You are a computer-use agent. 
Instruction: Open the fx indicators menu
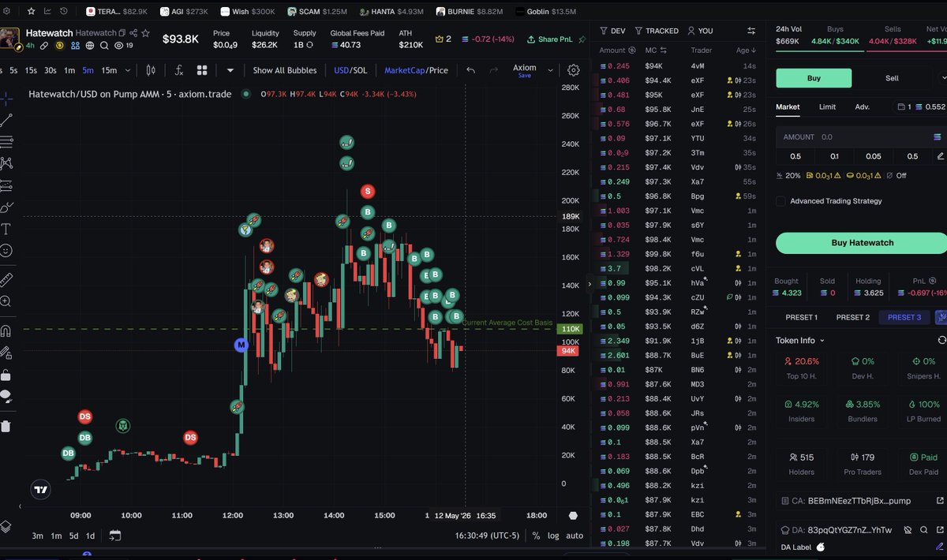pos(179,70)
